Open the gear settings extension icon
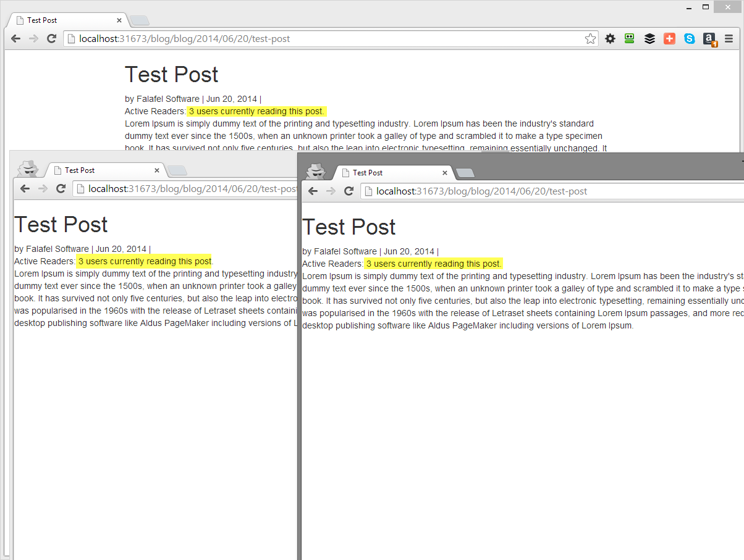Screen dimensions: 744x560 coord(610,38)
